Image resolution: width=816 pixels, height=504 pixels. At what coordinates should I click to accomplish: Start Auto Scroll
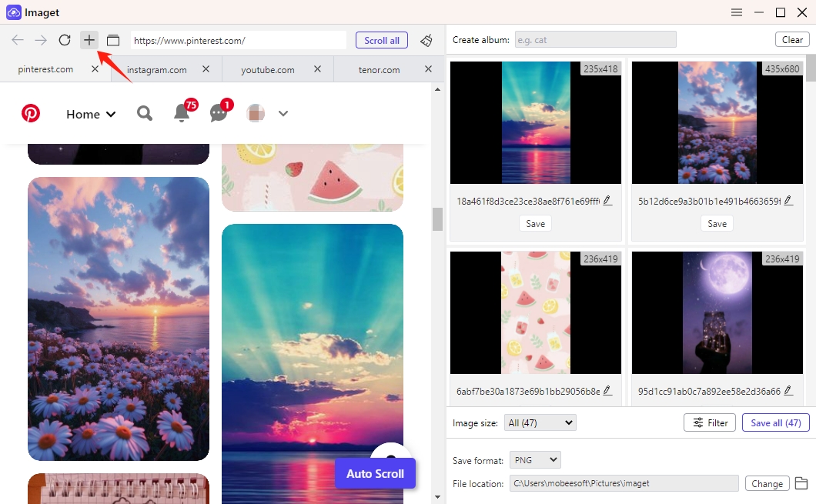(x=375, y=473)
